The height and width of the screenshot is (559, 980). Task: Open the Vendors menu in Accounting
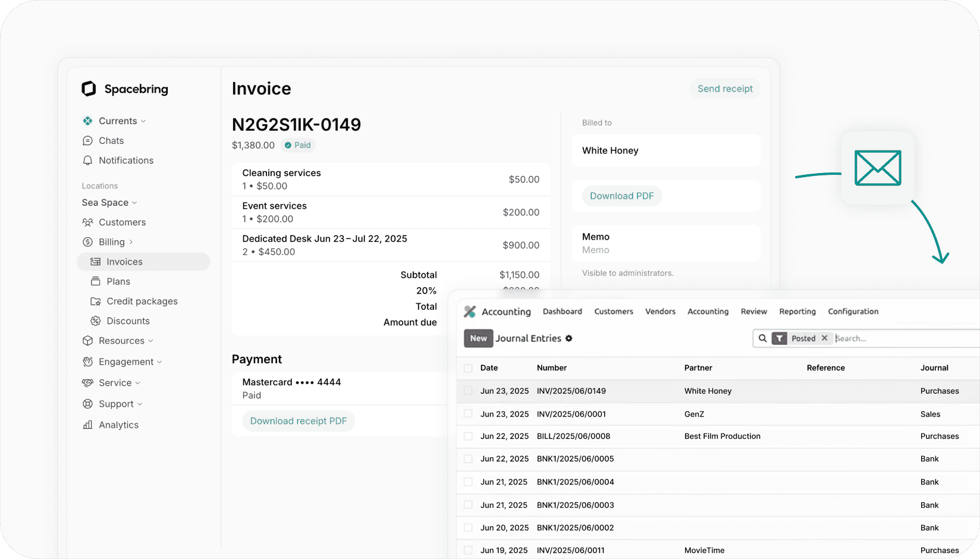click(x=660, y=312)
